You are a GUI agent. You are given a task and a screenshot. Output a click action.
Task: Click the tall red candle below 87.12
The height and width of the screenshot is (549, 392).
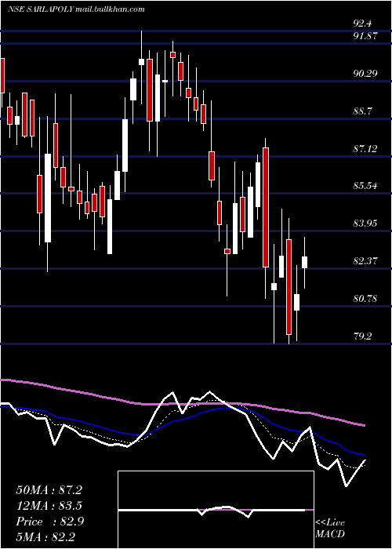coord(266,208)
